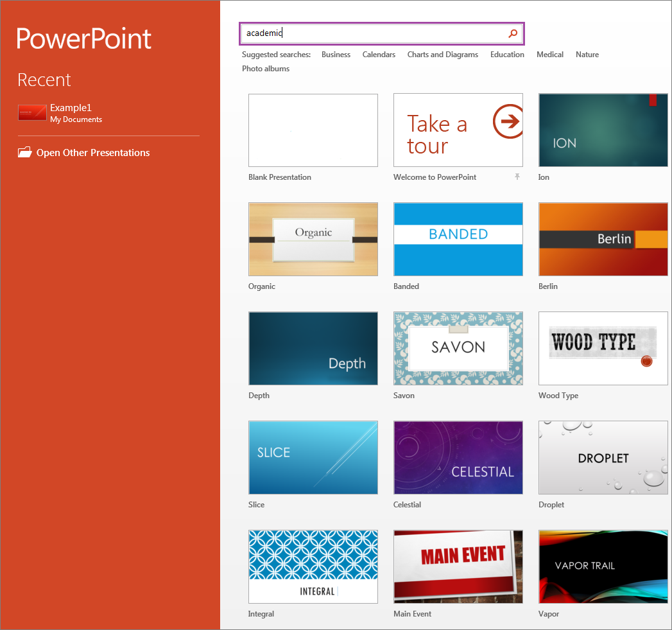Screen dimensions: 672x630
Task: Choose the Ion template thumbnail
Action: point(603,130)
